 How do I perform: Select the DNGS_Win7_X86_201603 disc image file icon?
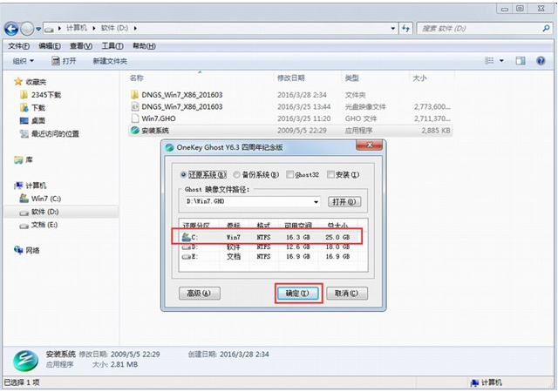click(134, 106)
